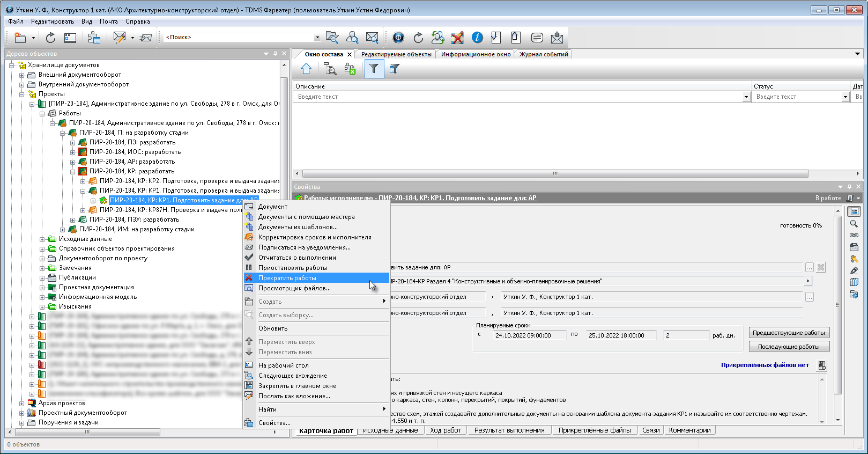Click the Последующие работы button
Viewport: 868px width, 454px height.
(789, 347)
